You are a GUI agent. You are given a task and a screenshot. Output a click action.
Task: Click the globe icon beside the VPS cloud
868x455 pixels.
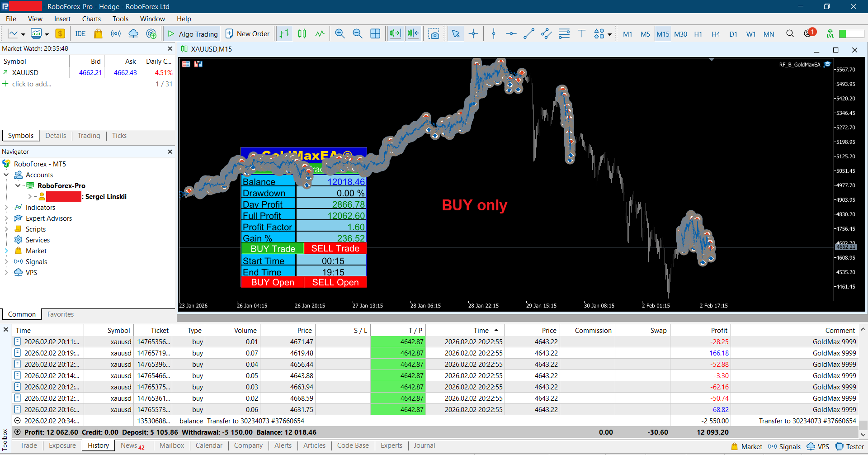coord(151,34)
